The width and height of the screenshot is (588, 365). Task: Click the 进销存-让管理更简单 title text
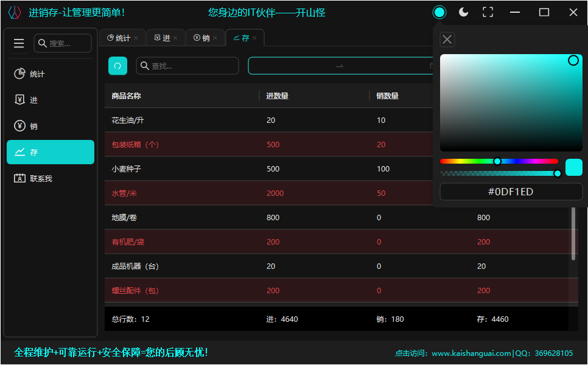pos(77,12)
